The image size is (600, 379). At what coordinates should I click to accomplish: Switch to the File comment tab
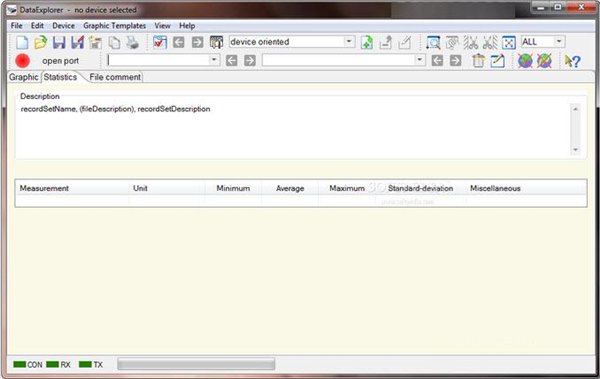pos(115,77)
